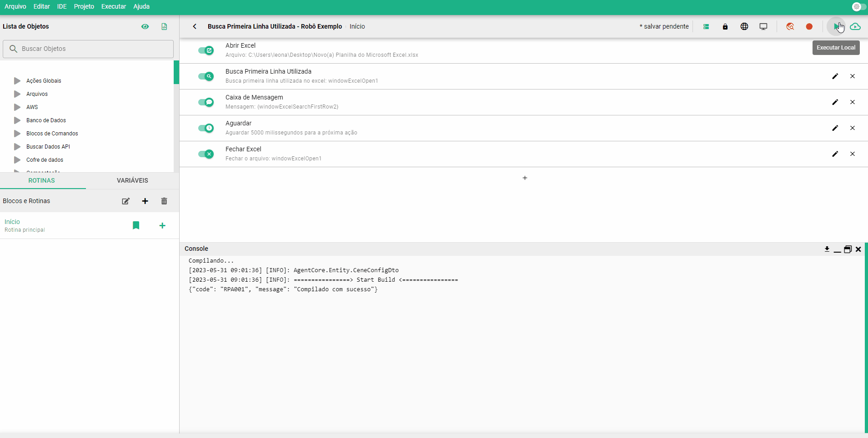Remove the Aguardar step with its X
The height and width of the screenshot is (438, 868).
(x=853, y=128)
